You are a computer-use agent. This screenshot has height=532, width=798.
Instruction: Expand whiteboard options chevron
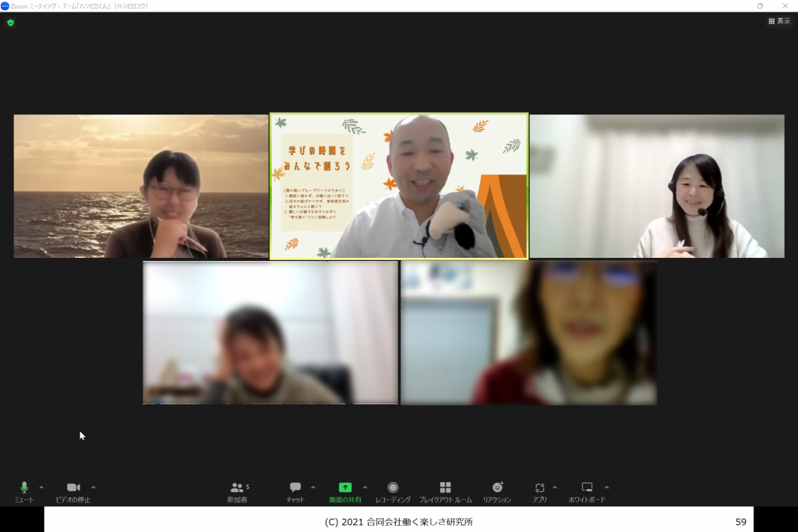click(x=607, y=488)
